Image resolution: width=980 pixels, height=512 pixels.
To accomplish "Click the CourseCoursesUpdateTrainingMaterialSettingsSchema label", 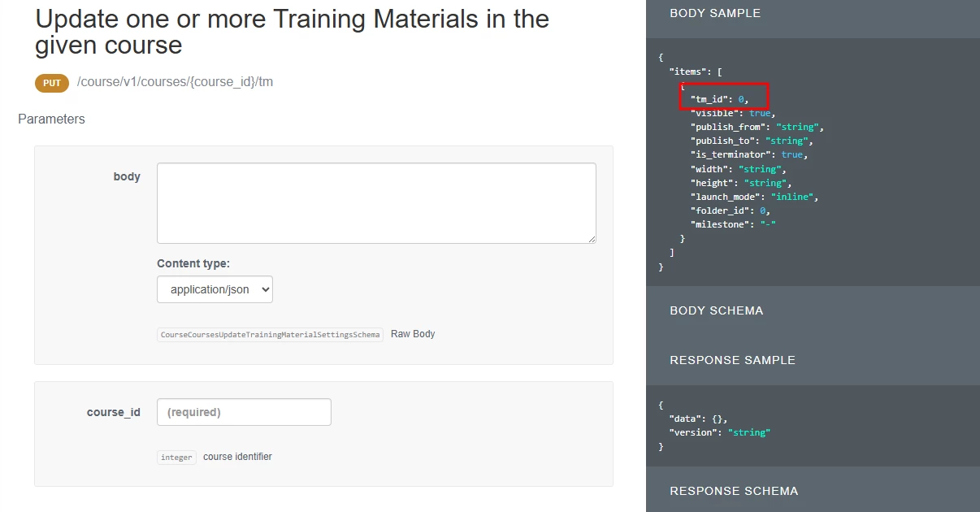I will (x=270, y=335).
